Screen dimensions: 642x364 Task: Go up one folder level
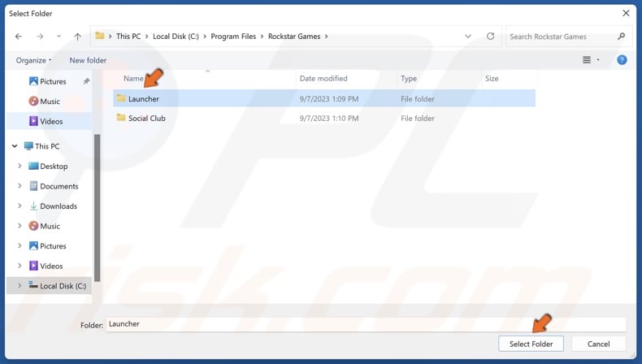[77, 37]
